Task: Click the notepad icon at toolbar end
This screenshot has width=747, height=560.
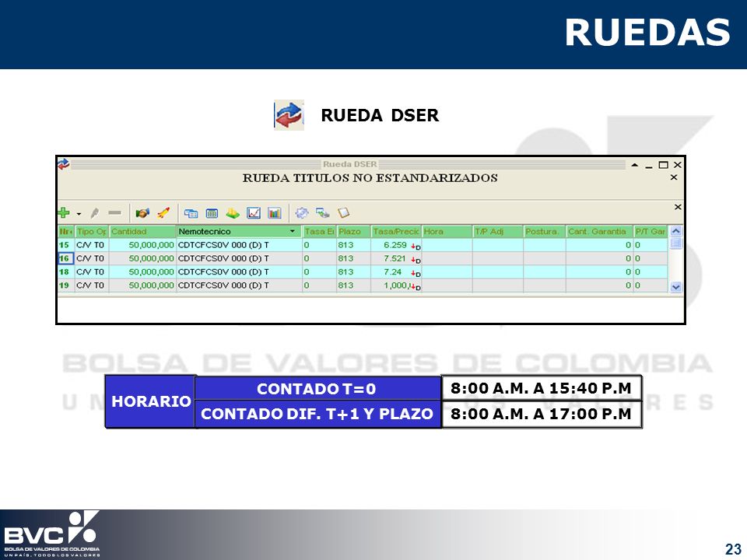Action: click(x=343, y=212)
